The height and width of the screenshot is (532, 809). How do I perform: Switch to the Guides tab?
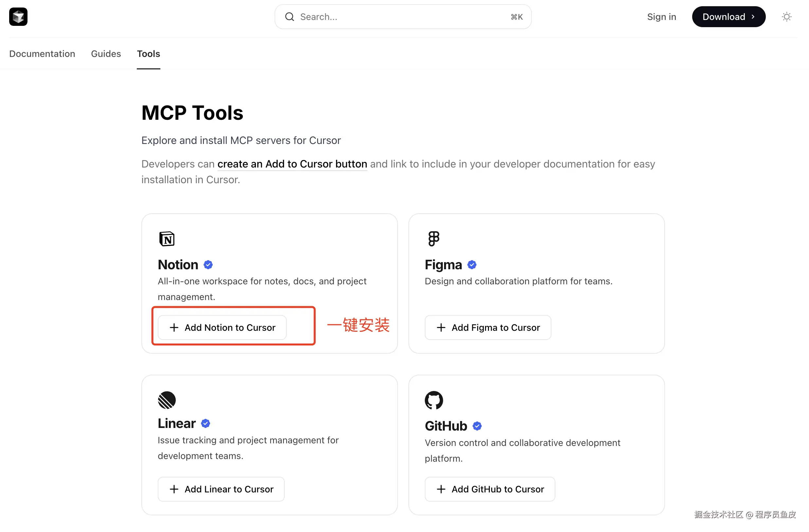tap(106, 54)
